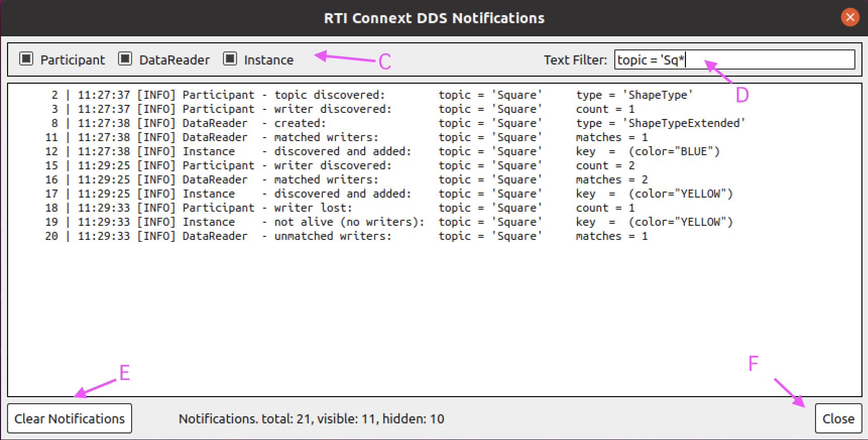Clear all notifications with Clear Notifications button
Image resolution: width=868 pixels, height=440 pixels.
(x=70, y=418)
